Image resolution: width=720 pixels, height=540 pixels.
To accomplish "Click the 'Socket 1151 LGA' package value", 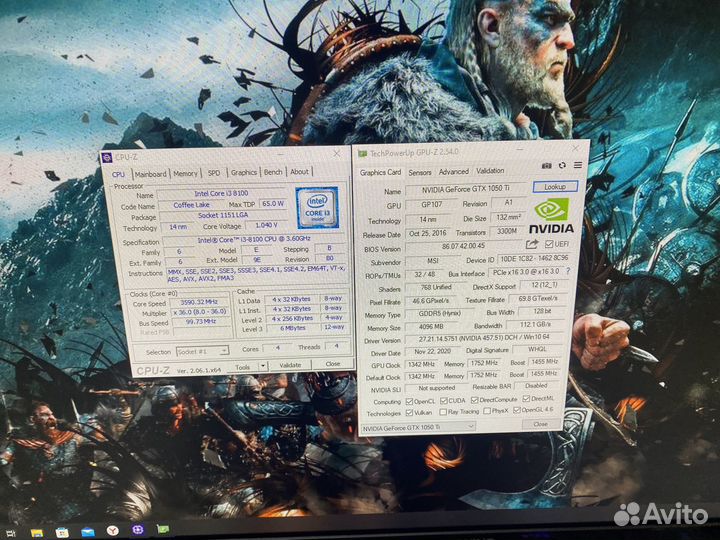I will [x=223, y=215].
